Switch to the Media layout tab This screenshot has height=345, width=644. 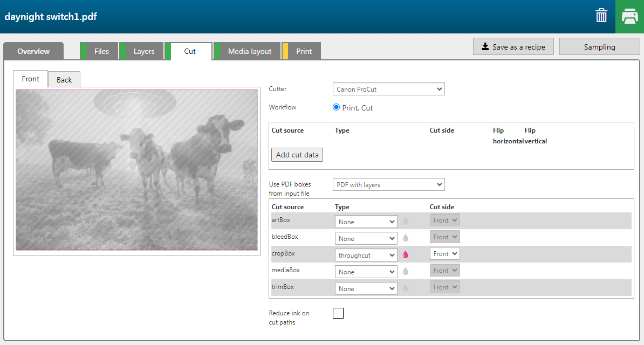pos(247,51)
